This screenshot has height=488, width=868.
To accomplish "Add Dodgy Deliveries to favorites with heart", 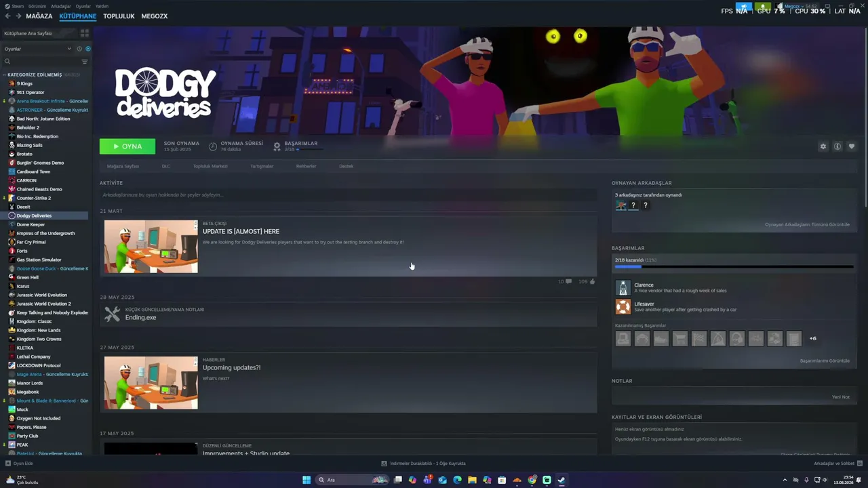I will click(x=852, y=146).
